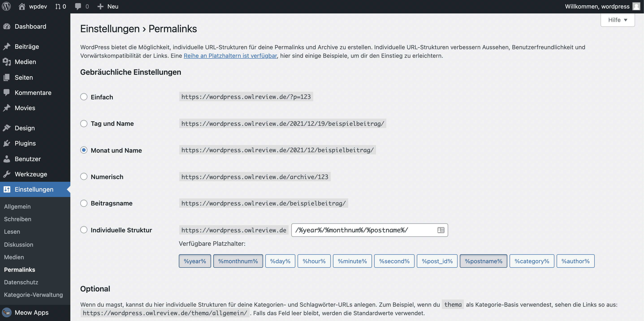Click the plus icon next to Neu
This screenshot has width=644, height=321.
(x=101, y=6)
